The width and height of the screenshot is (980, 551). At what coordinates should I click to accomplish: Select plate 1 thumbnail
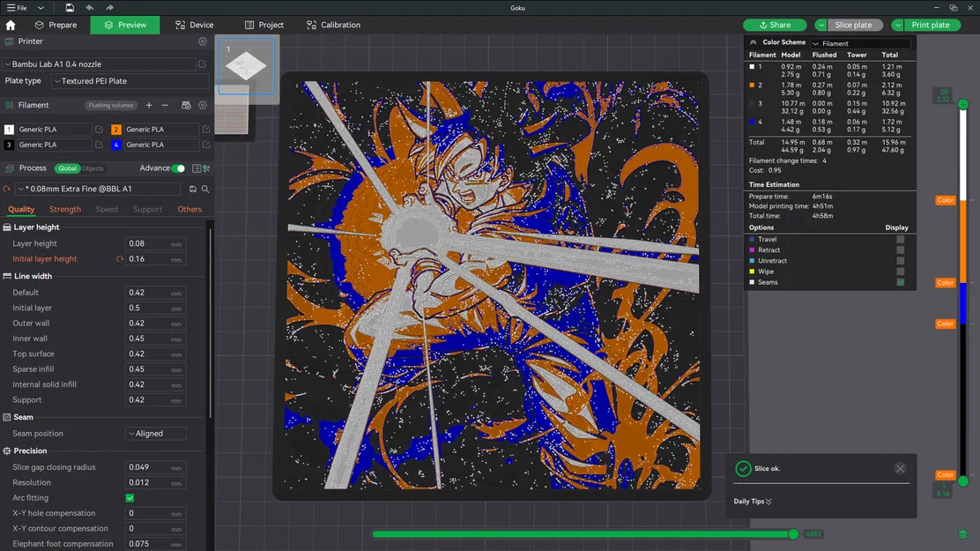point(246,65)
